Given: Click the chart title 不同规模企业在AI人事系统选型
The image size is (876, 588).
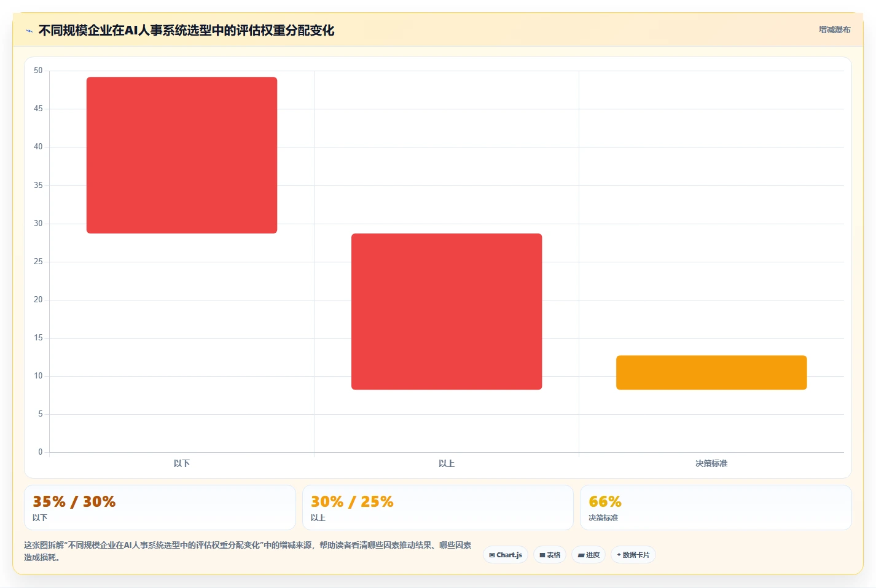Looking at the screenshot, I should pyautogui.click(x=186, y=30).
